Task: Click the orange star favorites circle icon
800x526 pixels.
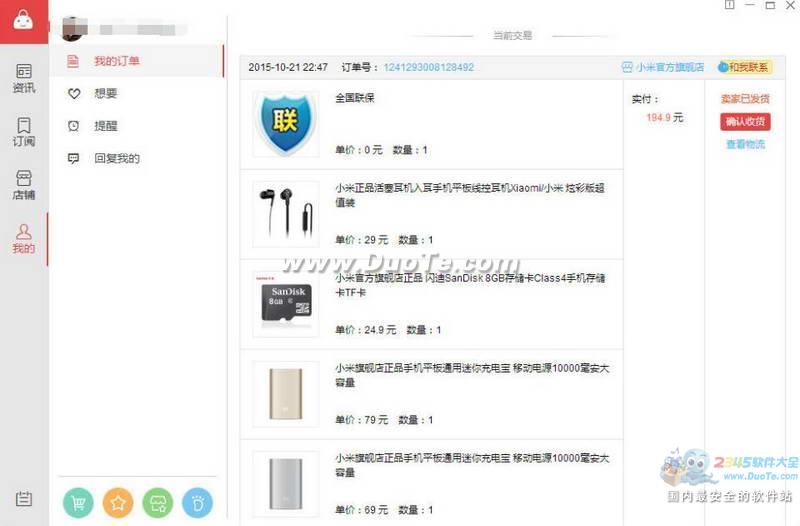Action: pyautogui.click(x=118, y=503)
